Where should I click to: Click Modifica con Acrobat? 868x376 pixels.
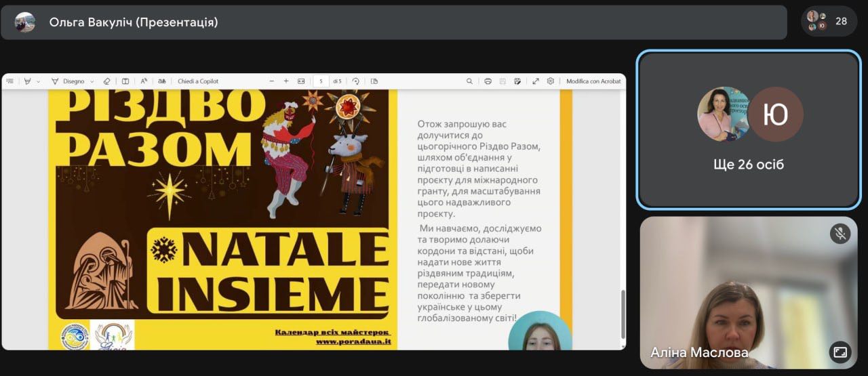pyautogui.click(x=593, y=81)
